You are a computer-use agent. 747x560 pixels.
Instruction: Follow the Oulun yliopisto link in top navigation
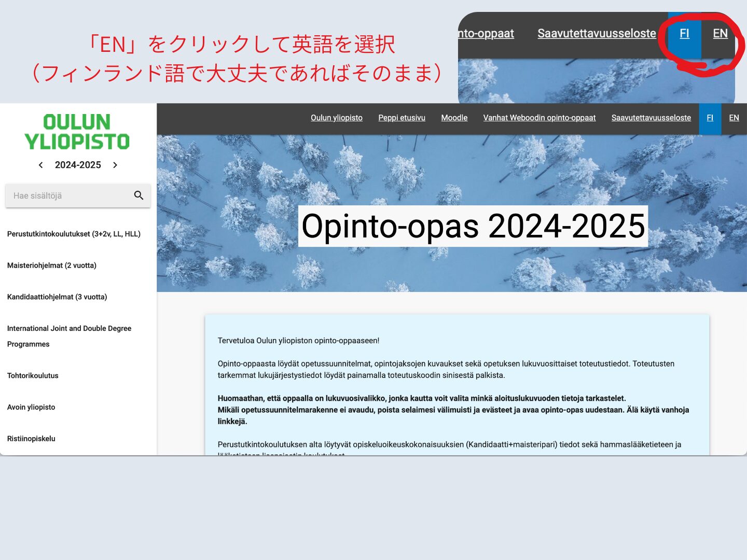tap(337, 118)
